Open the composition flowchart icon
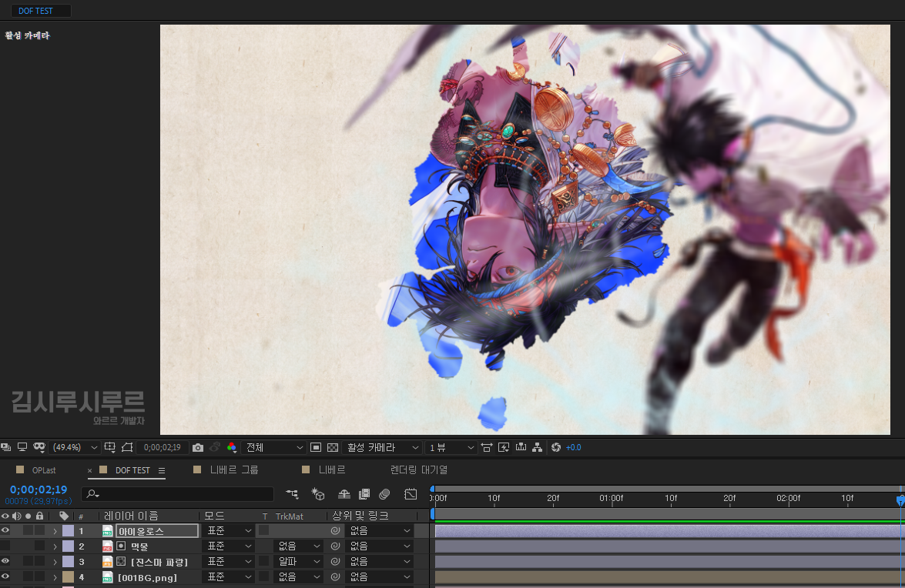The width and height of the screenshot is (905, 588). click(x=538, y=447)
